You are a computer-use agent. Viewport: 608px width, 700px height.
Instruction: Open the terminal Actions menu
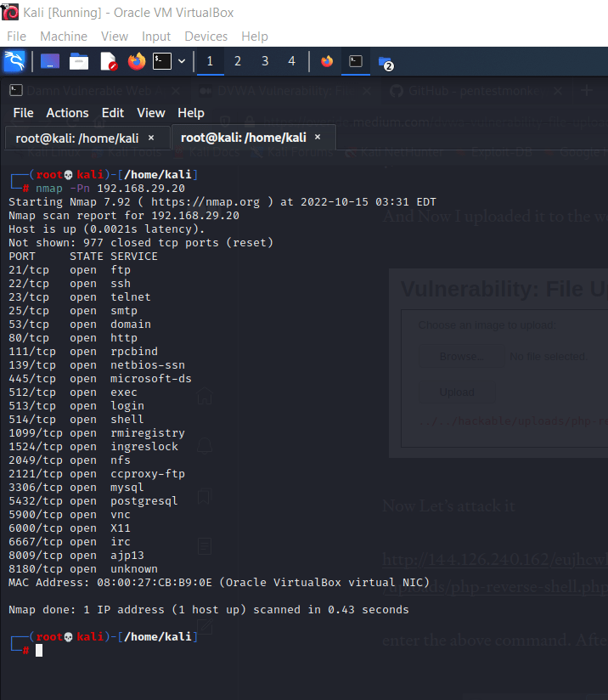(67, 113)
